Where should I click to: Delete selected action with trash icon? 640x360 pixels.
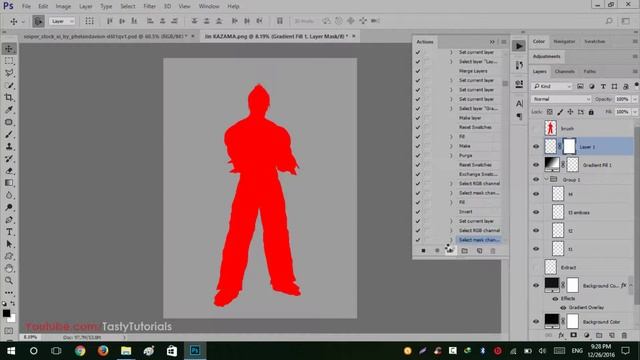(x=493, y=251)
